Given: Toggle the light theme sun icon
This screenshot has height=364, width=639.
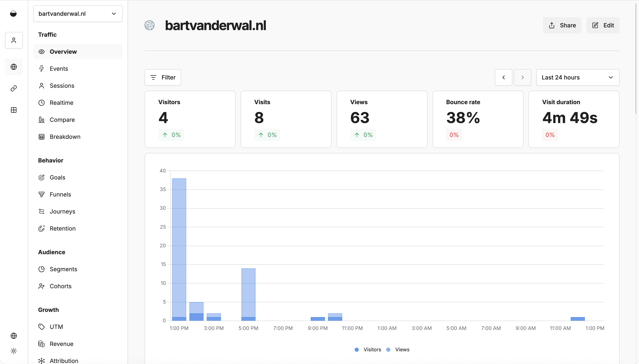Looking at the screenshot, I should 14,351.
